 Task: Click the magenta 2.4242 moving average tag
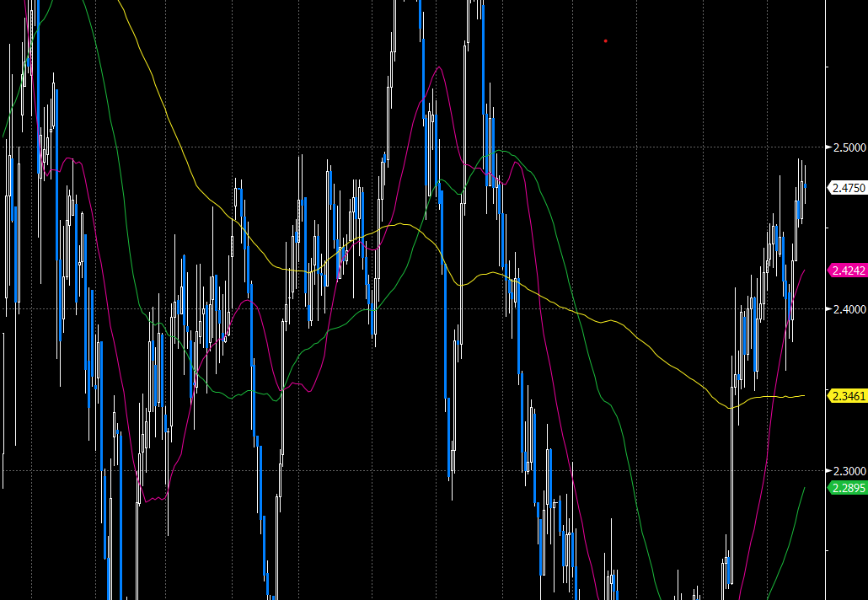pyautogui.click(x=847, y=271)
